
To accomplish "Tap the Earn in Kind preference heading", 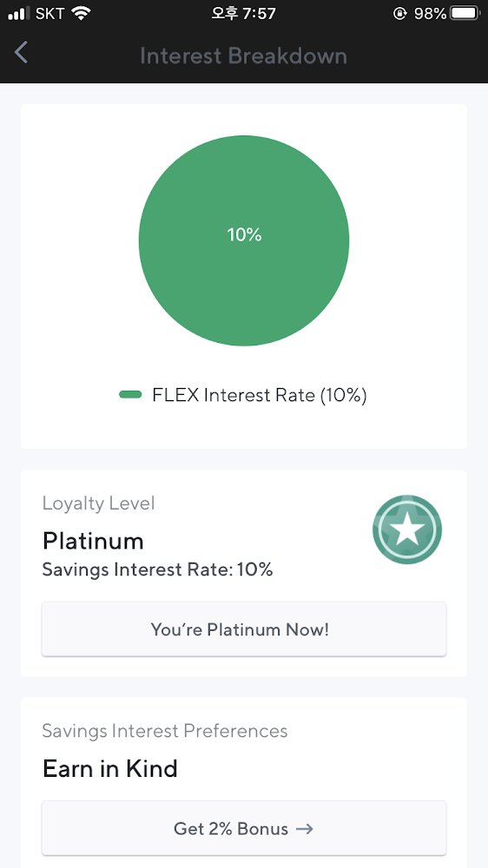I will 110,769.
